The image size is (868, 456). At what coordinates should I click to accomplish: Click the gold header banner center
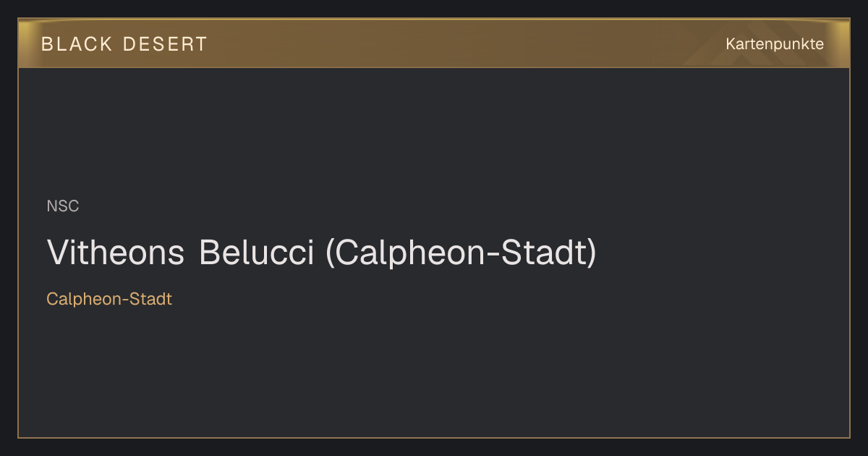coord(434,43)
